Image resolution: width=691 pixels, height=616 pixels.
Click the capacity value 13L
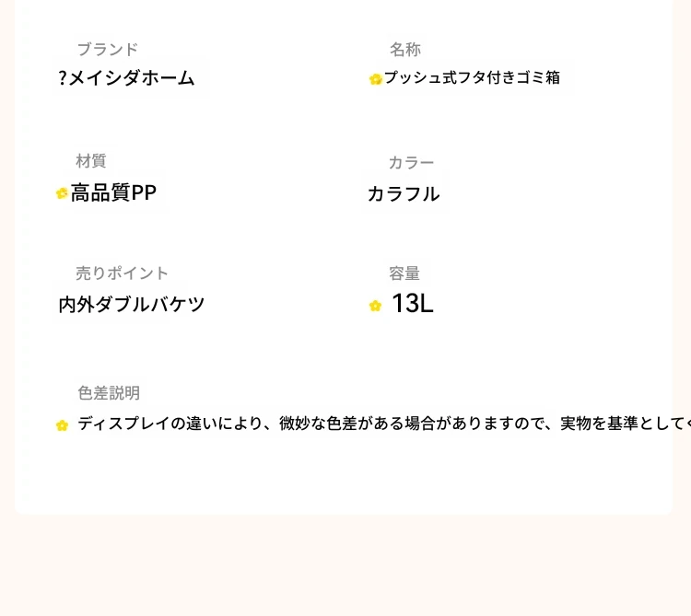pos(413,303)
